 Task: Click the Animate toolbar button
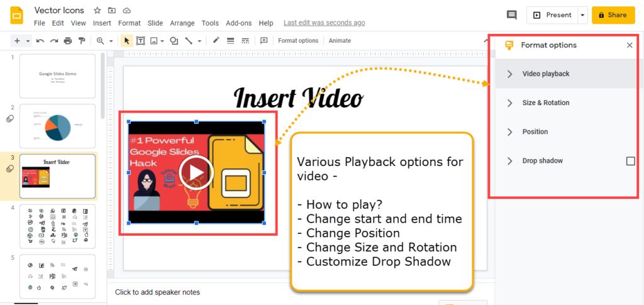point(340,41)
